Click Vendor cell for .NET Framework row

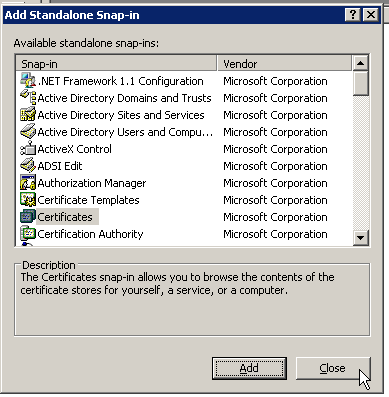point(275,81)
